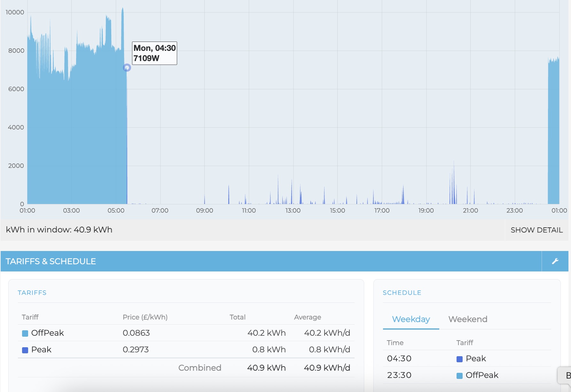Screen dimensions: 571x392
Task: Click the OffPeak swatch in 23:30 schedule row
Action: coord(459,376)
